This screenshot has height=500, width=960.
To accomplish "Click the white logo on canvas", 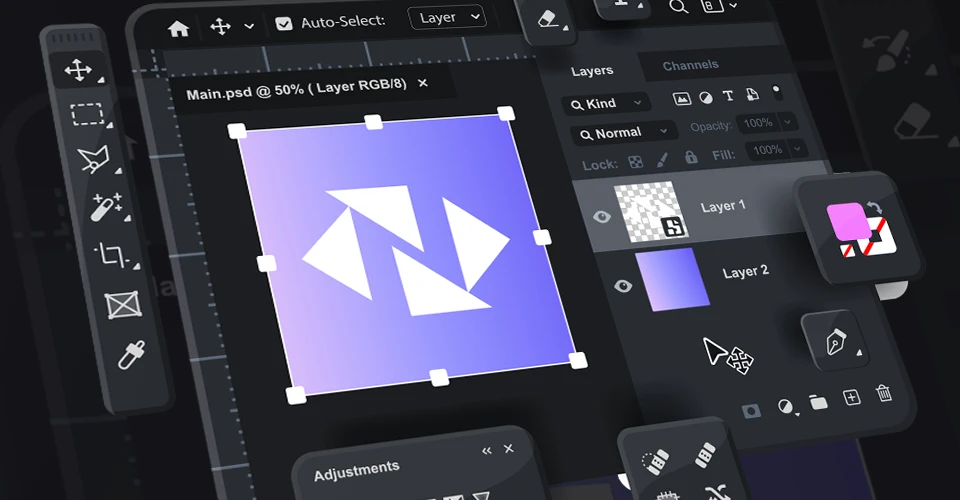I will pyautogui.click(x=405, y=250).
